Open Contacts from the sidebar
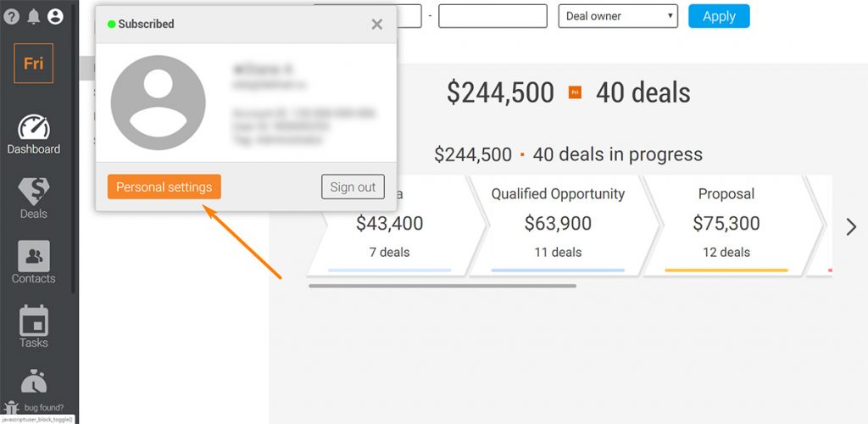 34,262
